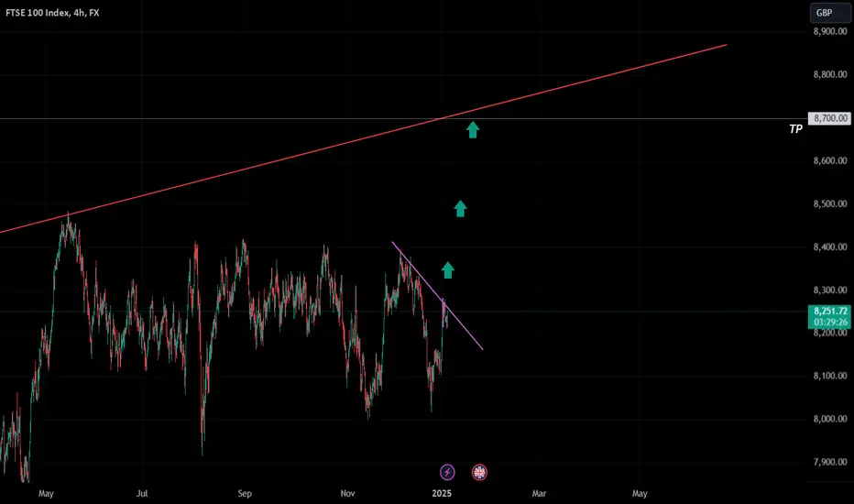854x504 pixels.
Task: Click the TP text label
Action: [795, 129]
